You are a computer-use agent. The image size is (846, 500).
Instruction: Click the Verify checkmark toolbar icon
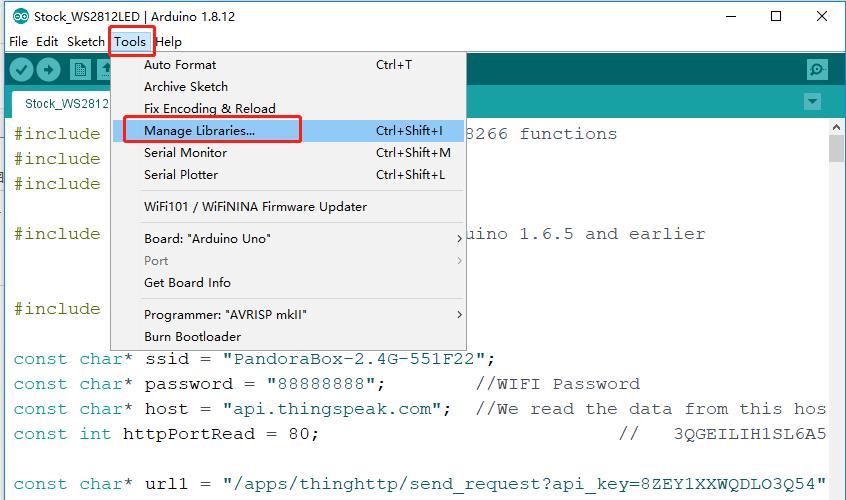[x=21, y=69]
